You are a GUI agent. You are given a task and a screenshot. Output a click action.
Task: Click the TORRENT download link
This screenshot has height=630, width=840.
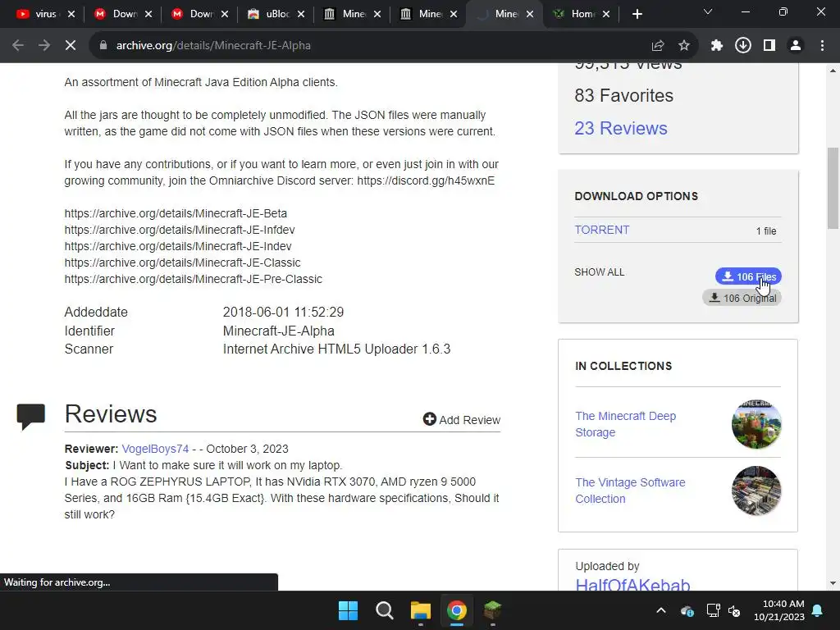601,230
